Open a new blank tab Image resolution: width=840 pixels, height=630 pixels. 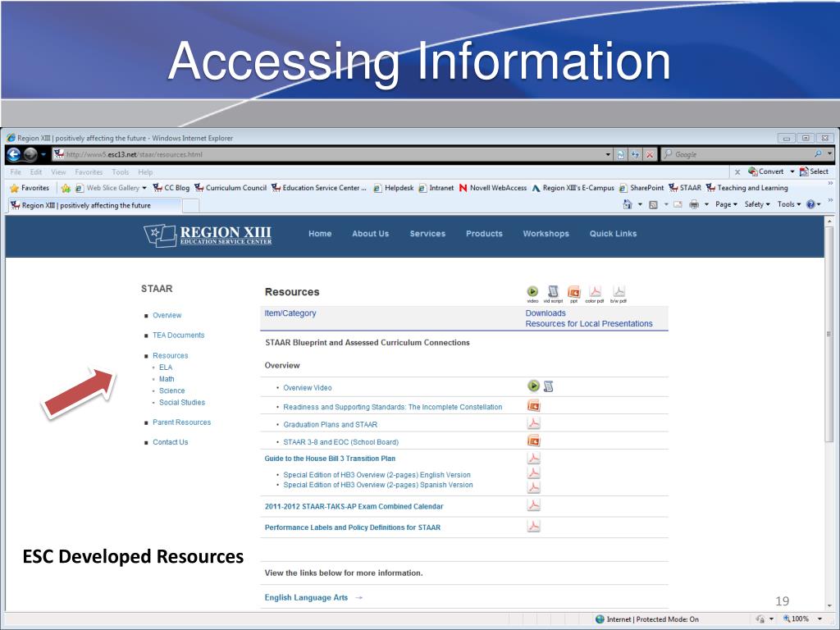pos(190,206)
